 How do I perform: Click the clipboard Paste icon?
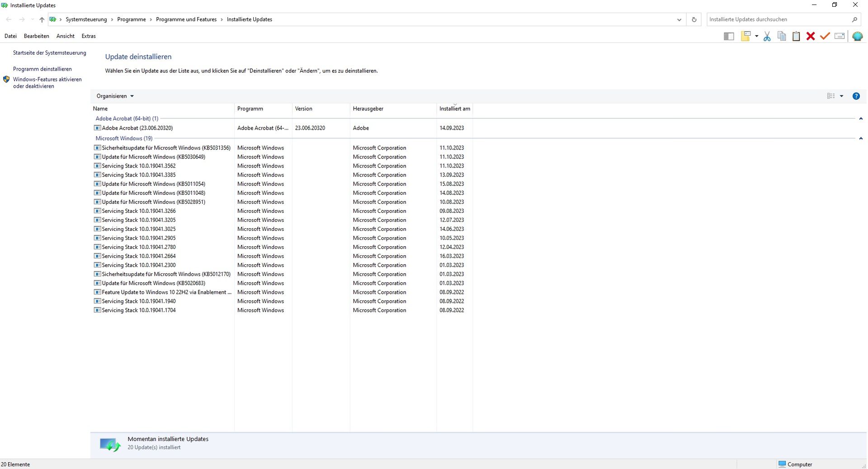(x=796, y=37)
